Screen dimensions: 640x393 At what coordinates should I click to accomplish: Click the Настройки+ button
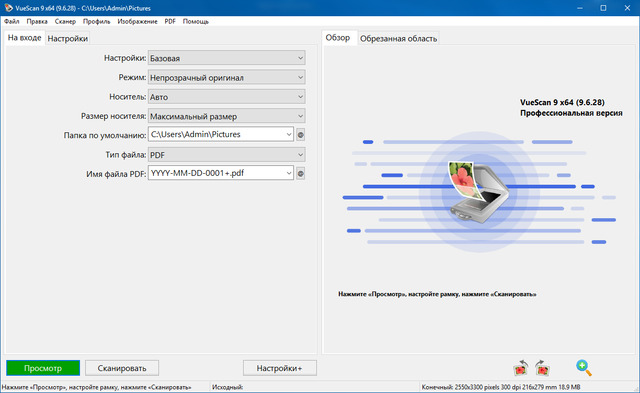point(280,368)
